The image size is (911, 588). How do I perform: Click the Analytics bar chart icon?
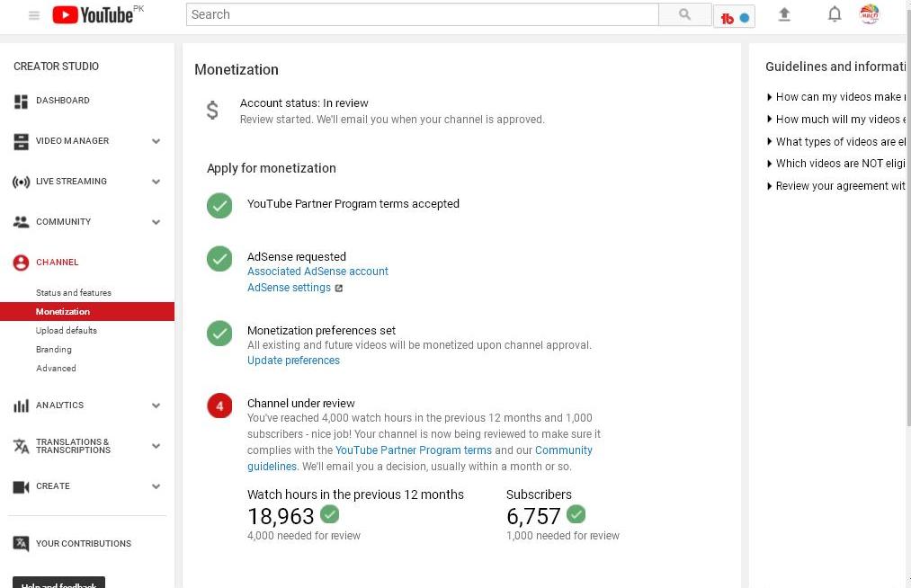point(21,405)
